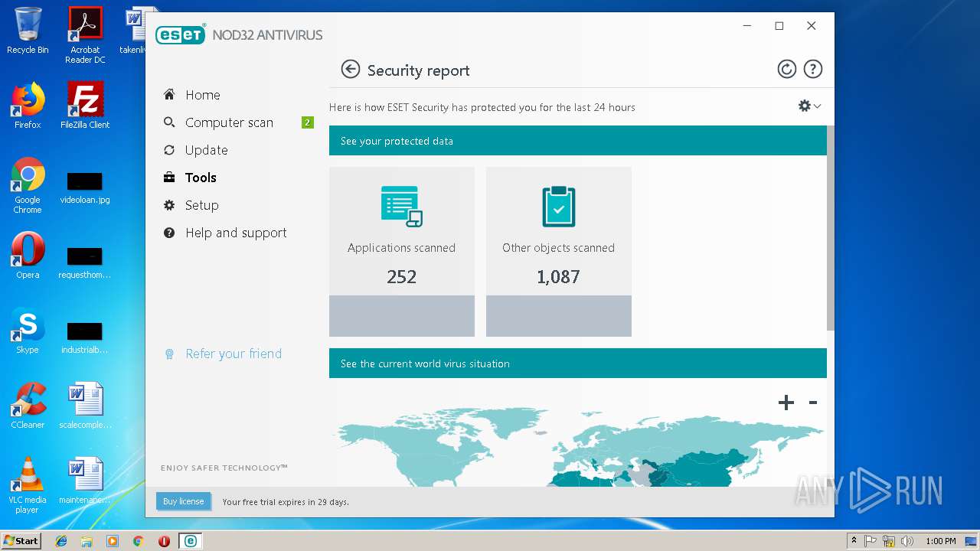Open VLC media player desktop shortcut
This screenshot has width=980, height=551.
(x=28, y=485)
